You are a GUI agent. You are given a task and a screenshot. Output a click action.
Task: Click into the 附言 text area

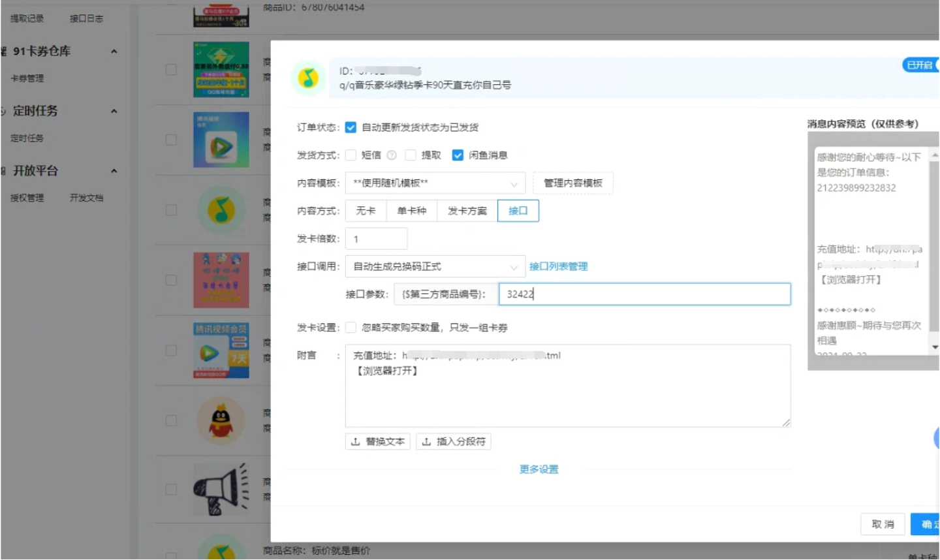click(x=568, y=386)
